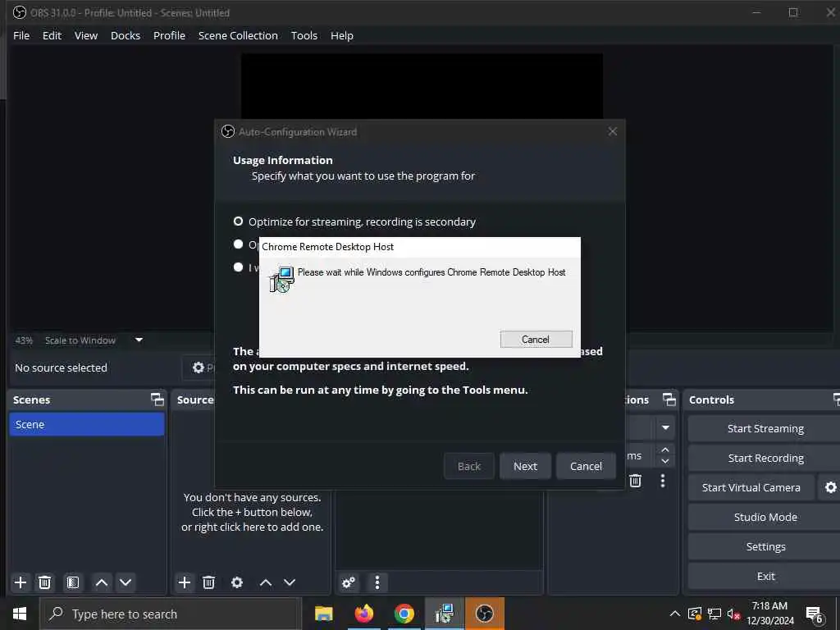Move source up in the Sources toolbar

[266, 582]
